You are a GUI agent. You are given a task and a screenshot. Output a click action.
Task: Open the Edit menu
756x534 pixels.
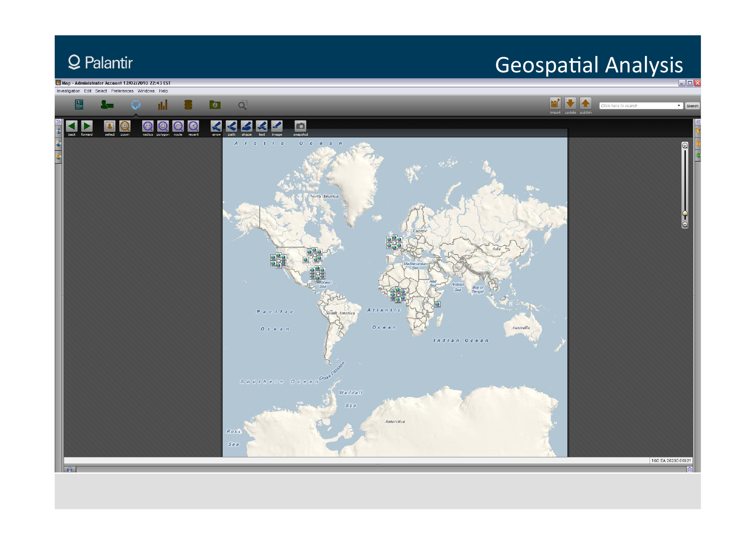click(88, 91)
